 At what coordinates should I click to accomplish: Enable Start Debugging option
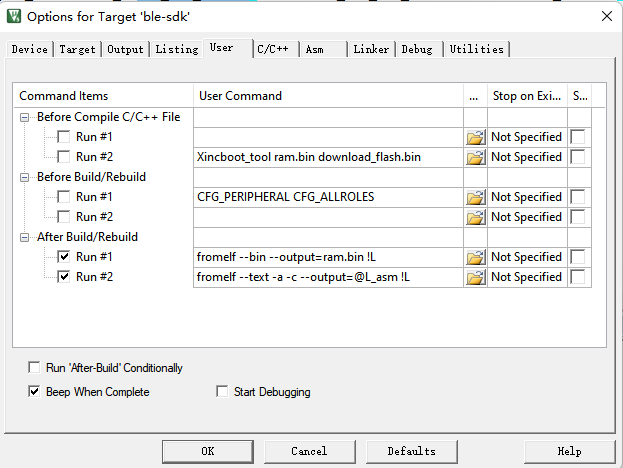click(222, 391)
